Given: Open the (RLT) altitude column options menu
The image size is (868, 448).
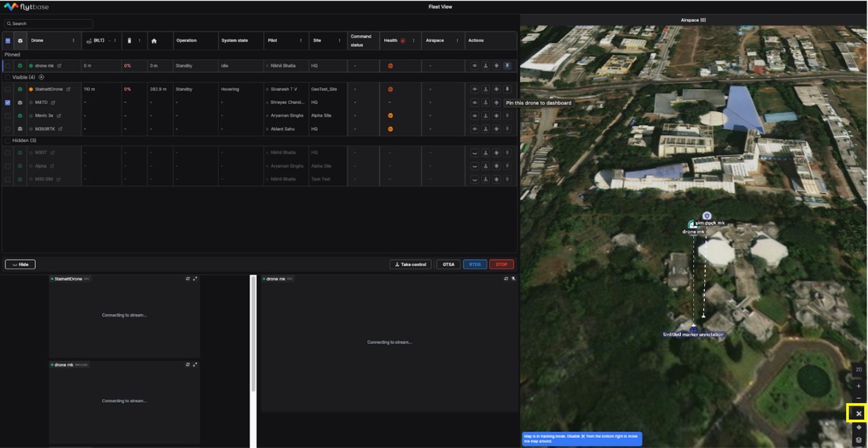Looking at the screenshot, I should pos(115,41).
